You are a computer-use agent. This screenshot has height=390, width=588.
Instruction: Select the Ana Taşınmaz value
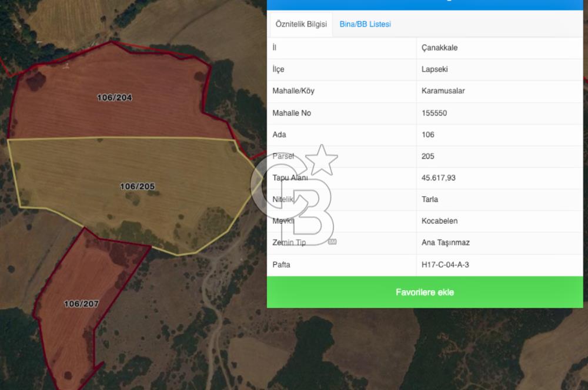coord(445,243)
